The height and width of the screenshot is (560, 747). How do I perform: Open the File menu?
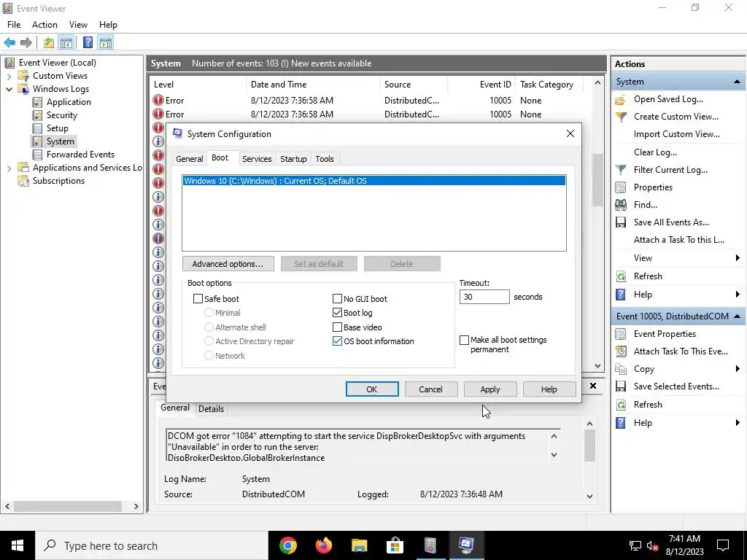pos(14,25)
